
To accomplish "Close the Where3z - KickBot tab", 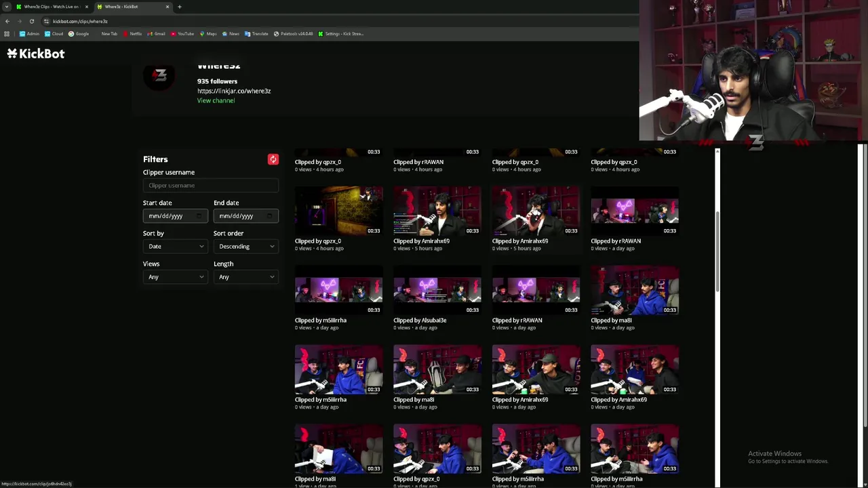I will click(x=167, y=7).
